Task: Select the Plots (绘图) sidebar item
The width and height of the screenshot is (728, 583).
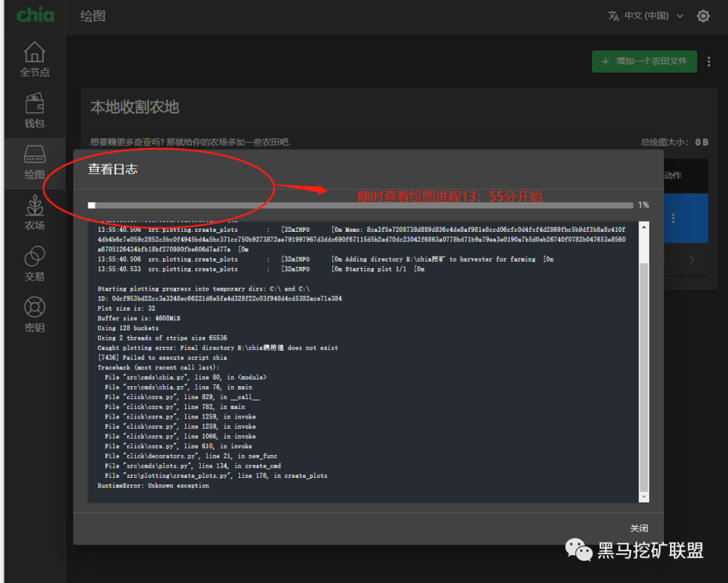Action: click(x=35, y=162)
